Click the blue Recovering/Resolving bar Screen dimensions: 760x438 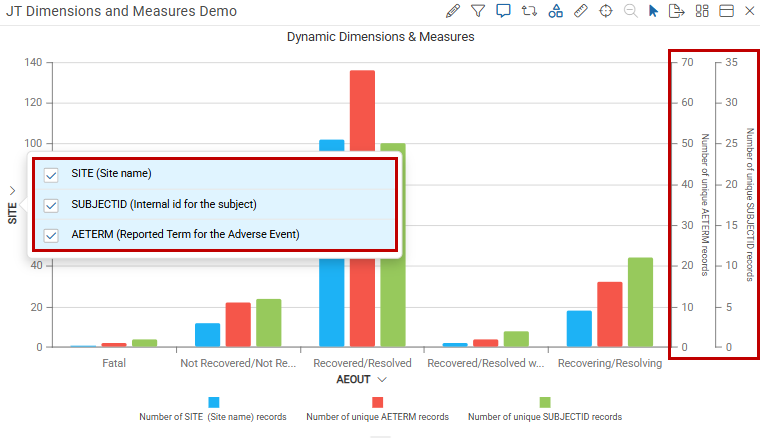coord(579,328)
